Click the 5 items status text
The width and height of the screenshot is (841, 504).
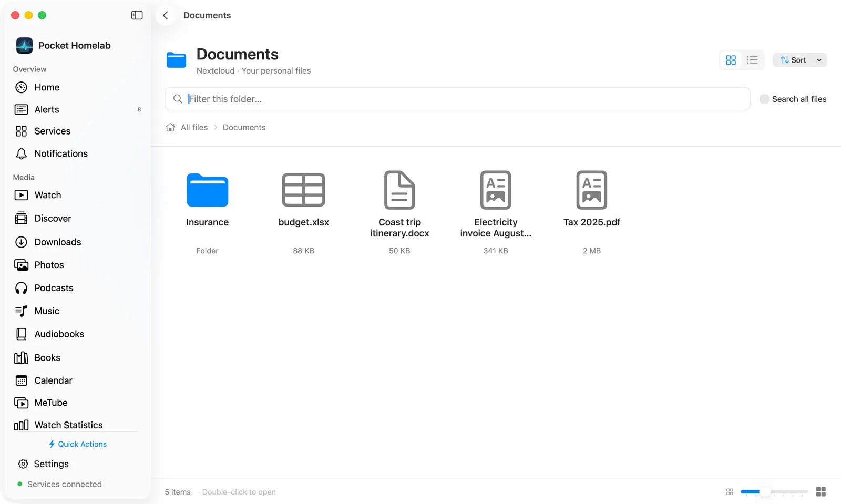click(x=178, y=492)
